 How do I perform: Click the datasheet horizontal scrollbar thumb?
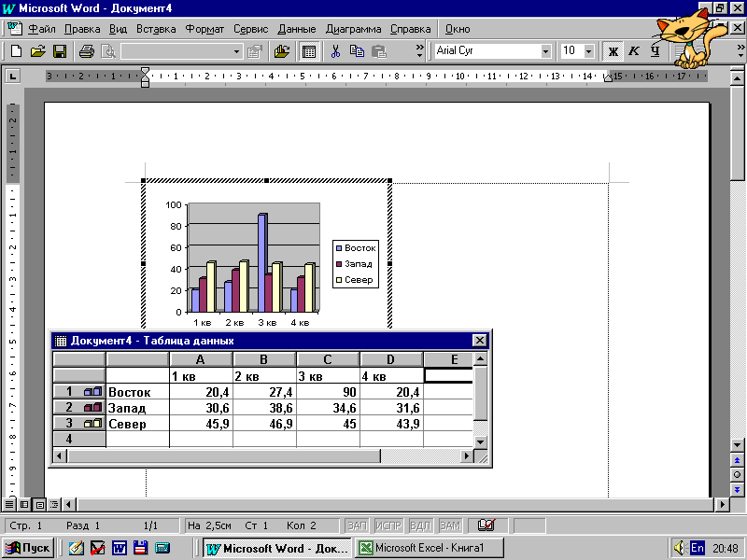click(224, 455)
